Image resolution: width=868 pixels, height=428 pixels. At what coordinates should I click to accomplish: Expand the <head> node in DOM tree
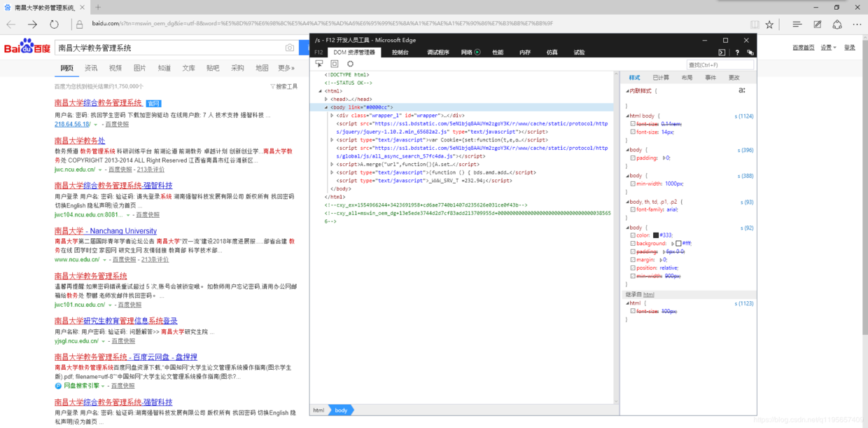pos(326,99)
